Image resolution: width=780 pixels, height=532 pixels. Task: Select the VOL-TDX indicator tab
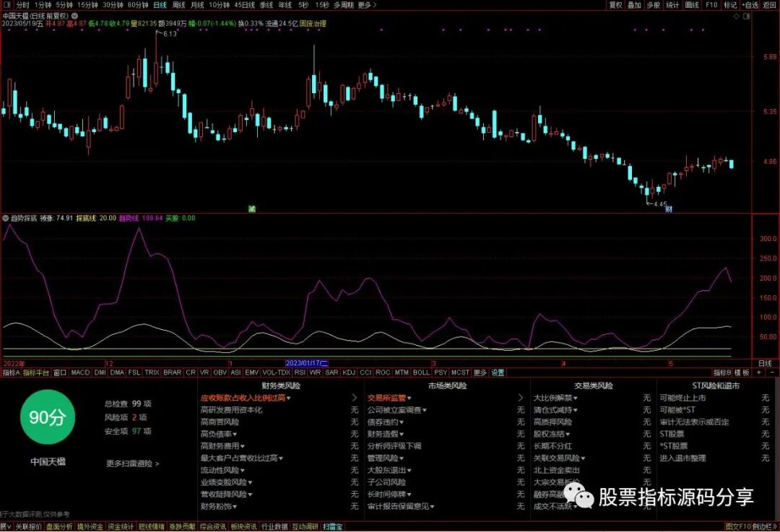coord(276,372)
